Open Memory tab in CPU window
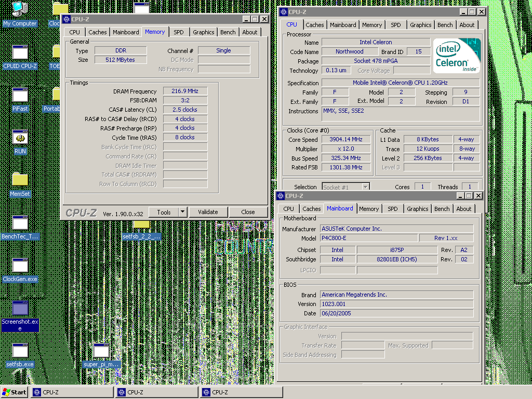Screen dimensions: 532x399 tap(372, 25)
